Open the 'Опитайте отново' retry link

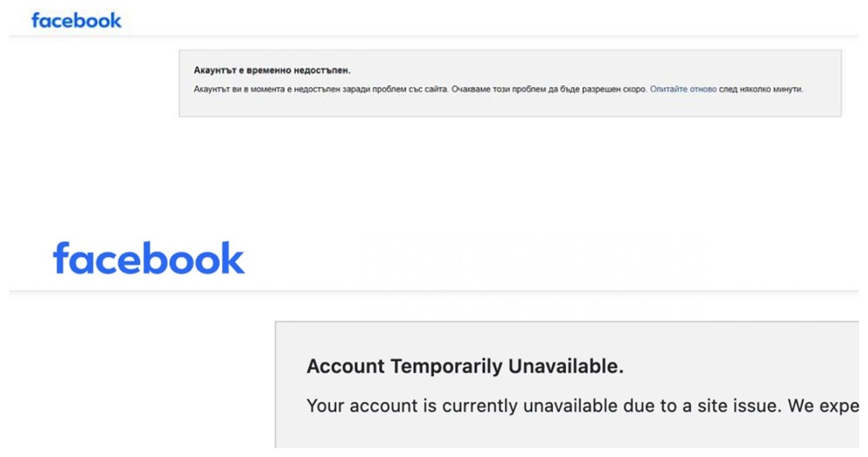tap(683, 89)
